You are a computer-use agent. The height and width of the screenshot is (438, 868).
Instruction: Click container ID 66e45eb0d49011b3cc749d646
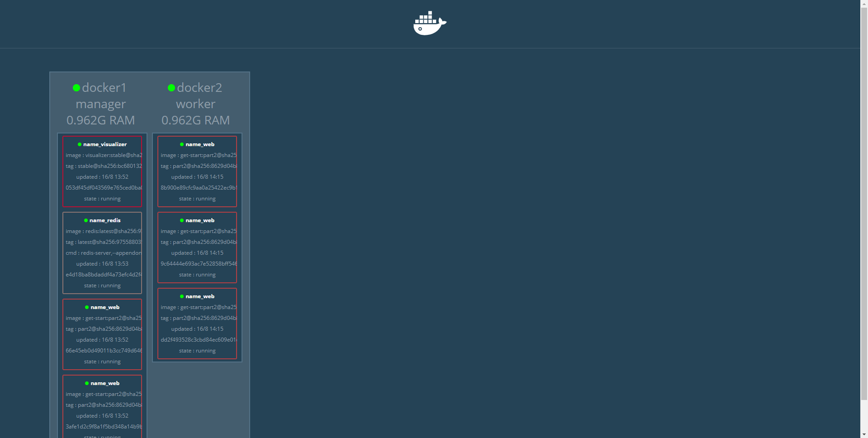pyautogui.click(x=104, y=351)
